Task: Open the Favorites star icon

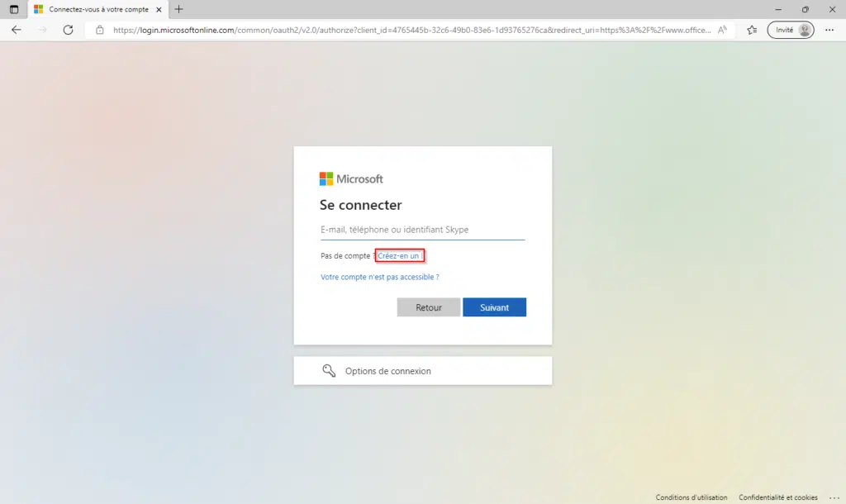Action: 752,31
